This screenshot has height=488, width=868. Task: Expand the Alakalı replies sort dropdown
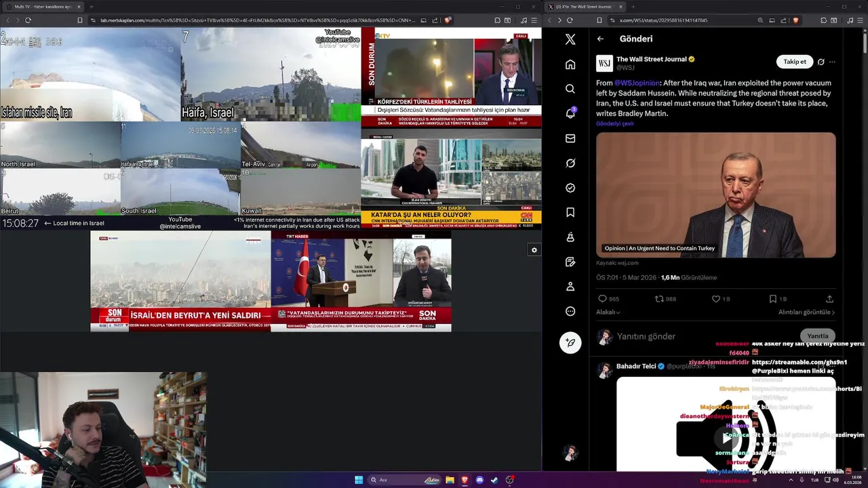pos(608,312)
